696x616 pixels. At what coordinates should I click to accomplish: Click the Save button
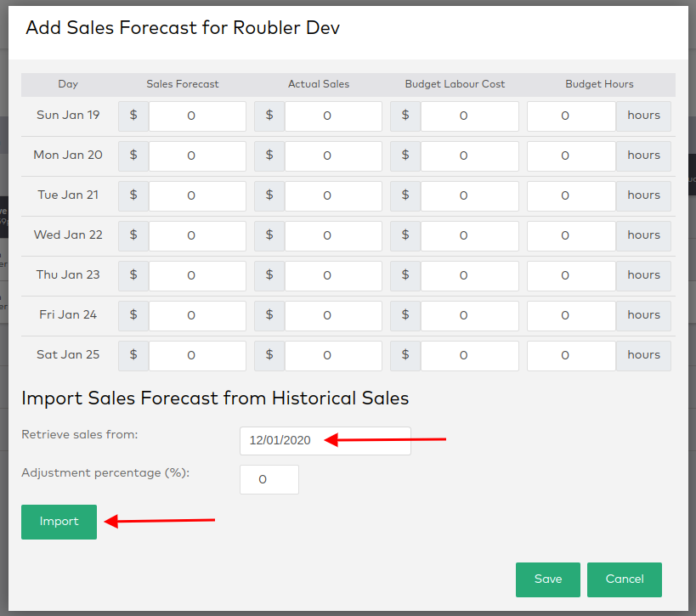(547, 579)
